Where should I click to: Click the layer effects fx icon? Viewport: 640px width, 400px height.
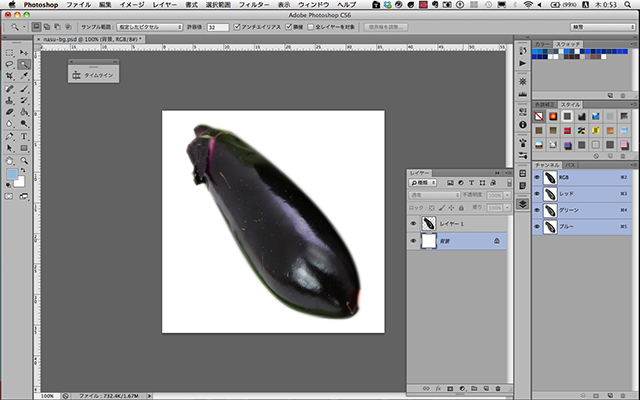(x=439, y=387)
